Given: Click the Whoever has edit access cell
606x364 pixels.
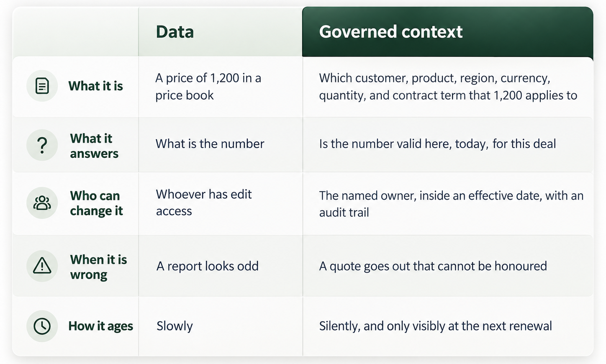Looking at the screenshot, I should coord(204,203).
